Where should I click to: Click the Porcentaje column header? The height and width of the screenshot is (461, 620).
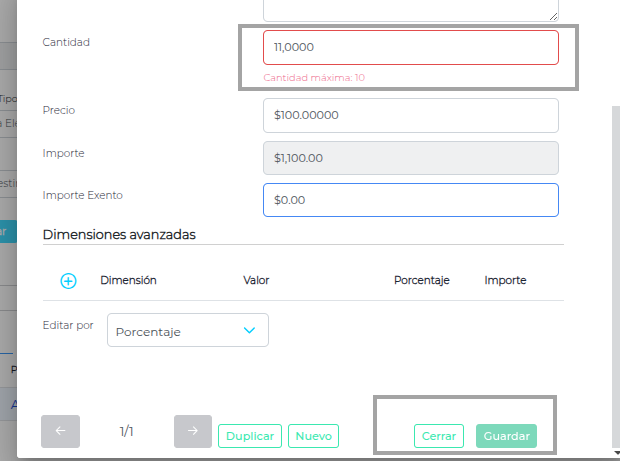click(x=421, y=281)
